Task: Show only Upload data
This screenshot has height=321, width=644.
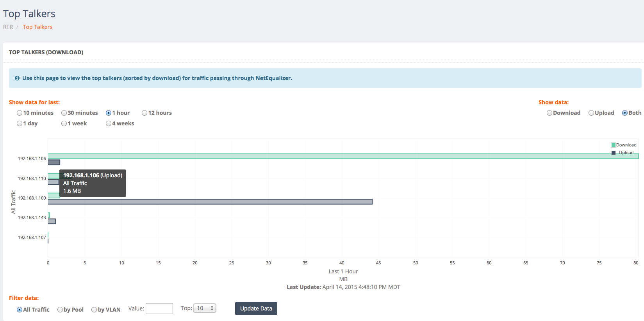Action: tap(591, 113)
